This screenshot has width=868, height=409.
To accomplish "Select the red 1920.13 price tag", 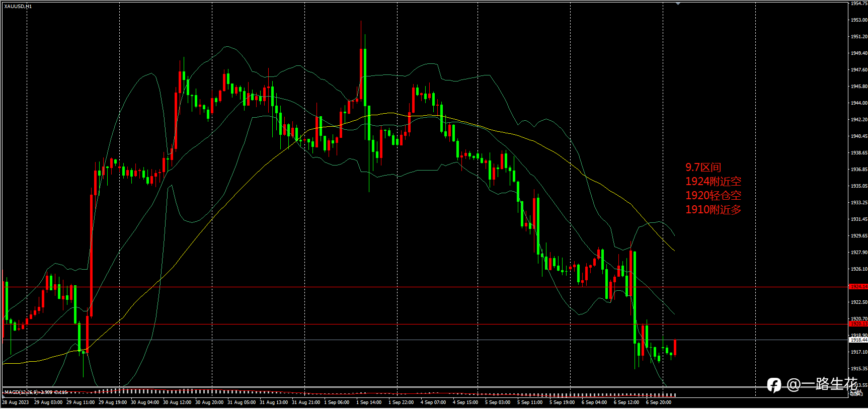I will point(858,324).
